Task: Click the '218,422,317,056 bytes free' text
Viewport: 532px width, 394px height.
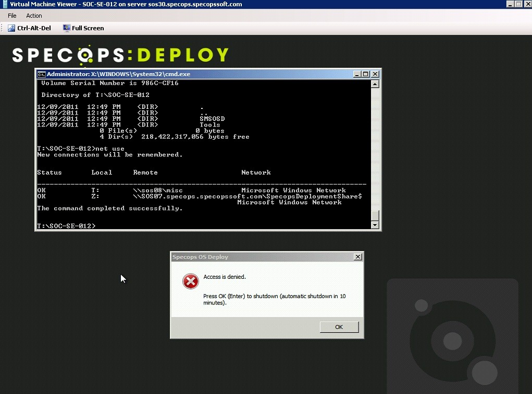Action: coord(195,137)
